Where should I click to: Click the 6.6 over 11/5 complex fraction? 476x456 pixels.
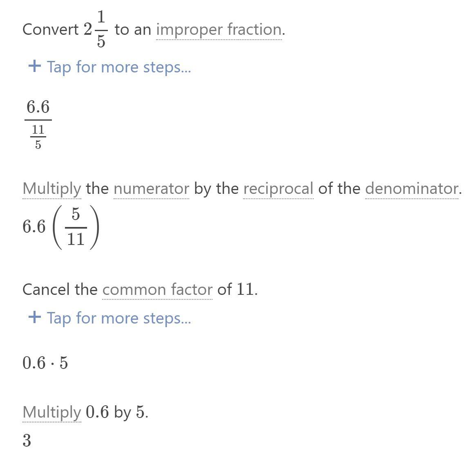coord(38,125)
